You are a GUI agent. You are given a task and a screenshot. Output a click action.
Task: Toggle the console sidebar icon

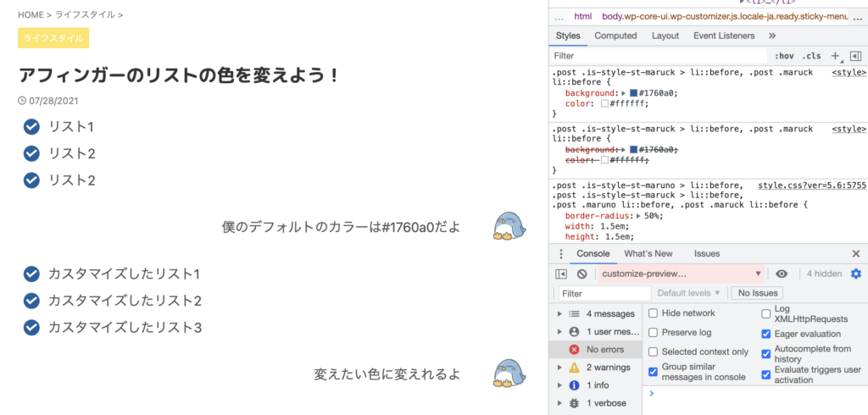[x=561, y=274]
